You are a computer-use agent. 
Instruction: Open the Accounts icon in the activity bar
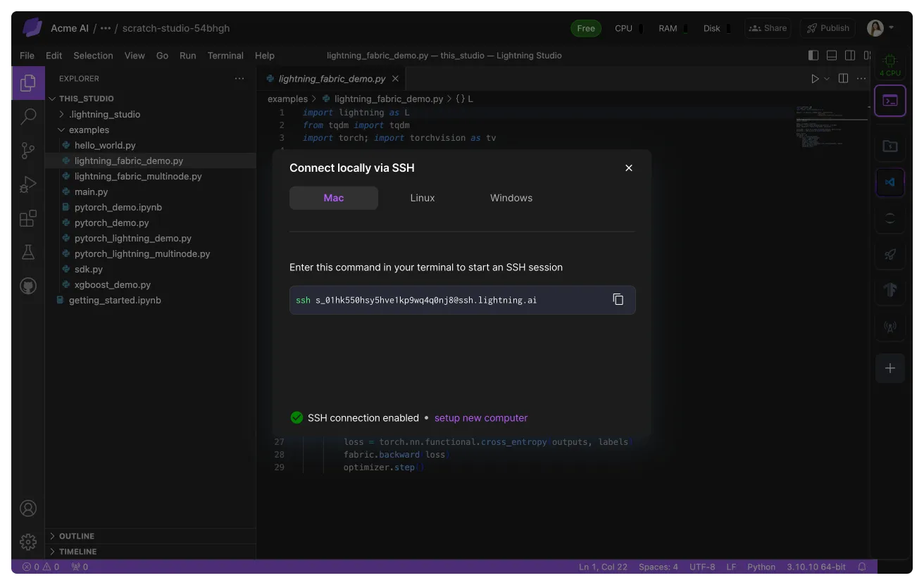pos(28,508)
